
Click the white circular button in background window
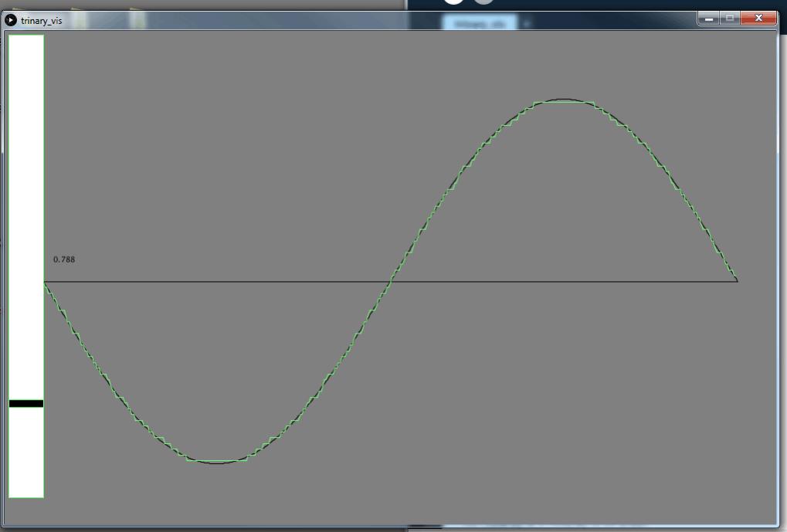454,3
